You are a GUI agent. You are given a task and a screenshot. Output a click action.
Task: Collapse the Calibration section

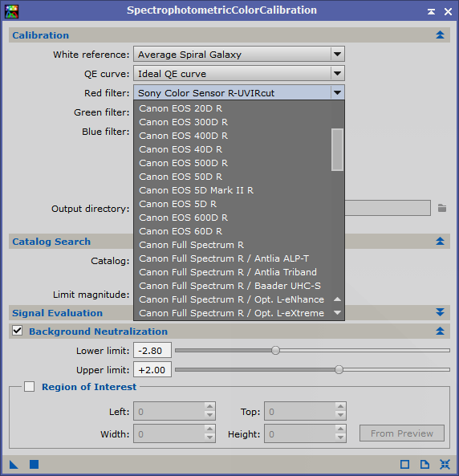point(440,35)
